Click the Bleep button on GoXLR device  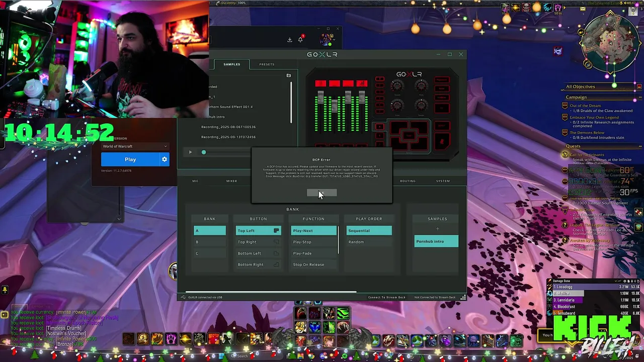click(x=442, y=126)
